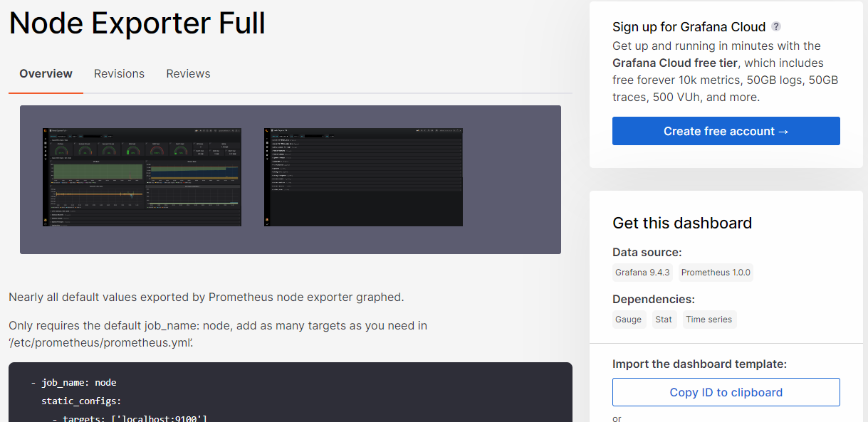Click the Gauge dependency tag
This screenshot has height=422, width=868.
(x=628, y=320)
